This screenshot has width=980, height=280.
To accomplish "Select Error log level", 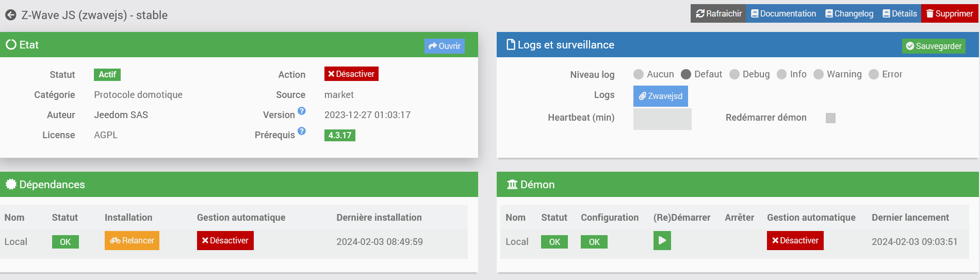I will point(874,74).
